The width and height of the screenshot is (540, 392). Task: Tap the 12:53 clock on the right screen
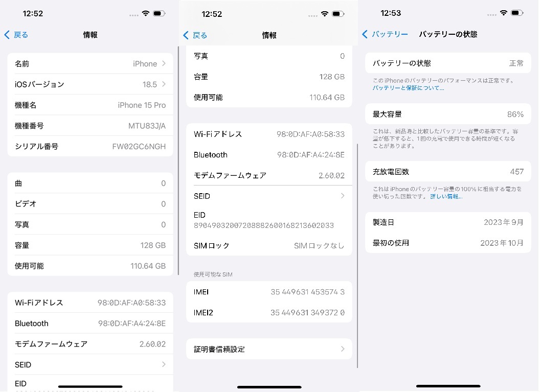coord(391,13)
